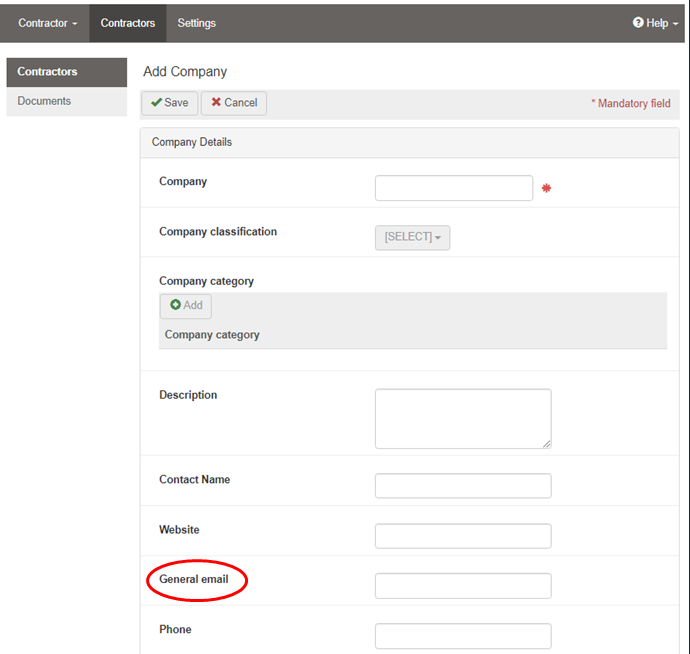Click the Phone input field
The height and width of the screenshot is (654, 690).
462,636
